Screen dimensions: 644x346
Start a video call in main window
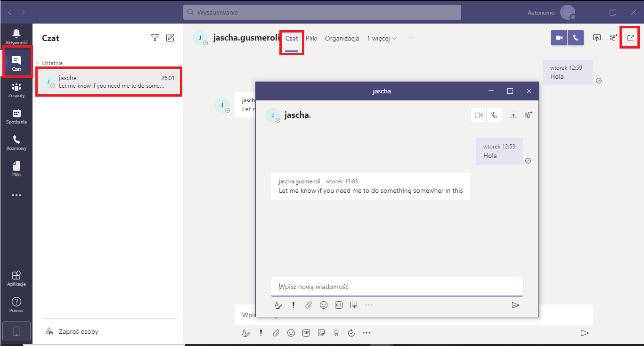559,38
